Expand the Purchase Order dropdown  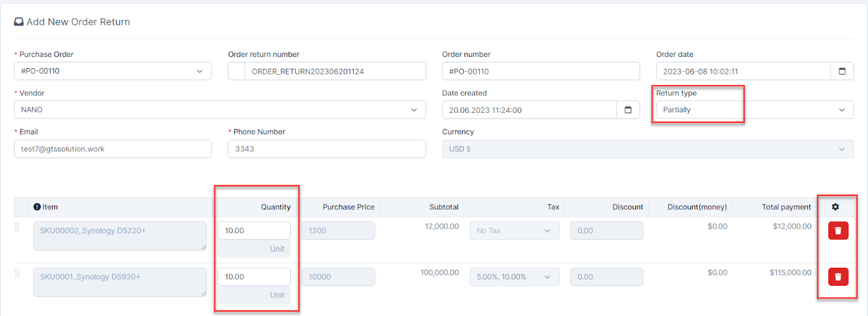click(x=112, y=71)
